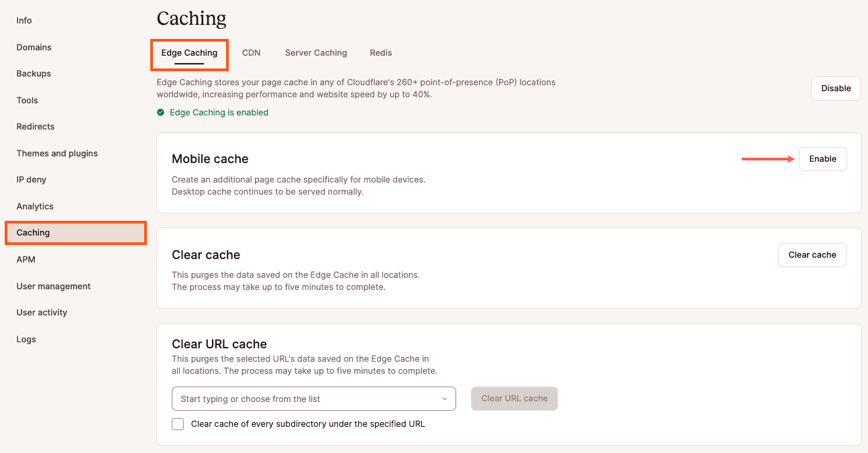View the Analytics section
This screenshot has height=453, width=868.
34,206
